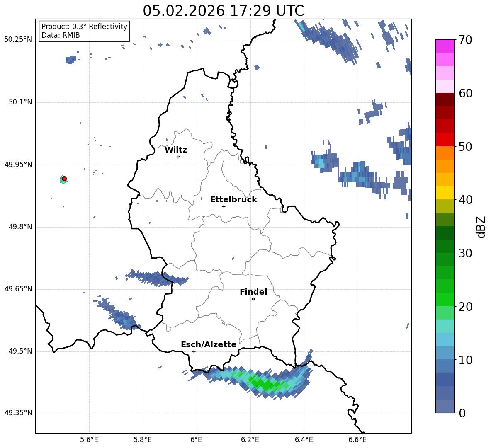Viewport: 491px width, 448px height.
Task: Click the Product: 0.3° Reflectivity text
Action: pyautogui.click(x=84, y=26)
